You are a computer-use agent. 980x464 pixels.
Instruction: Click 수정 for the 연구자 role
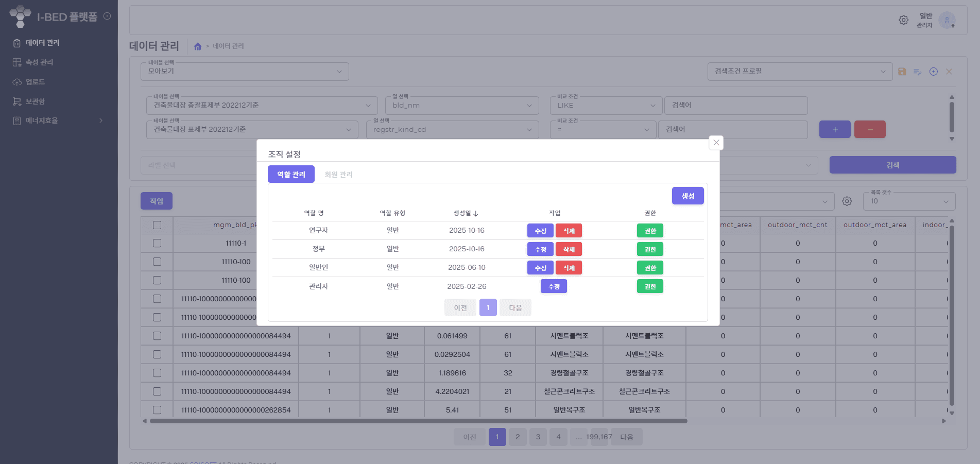(x=540, y=231)
